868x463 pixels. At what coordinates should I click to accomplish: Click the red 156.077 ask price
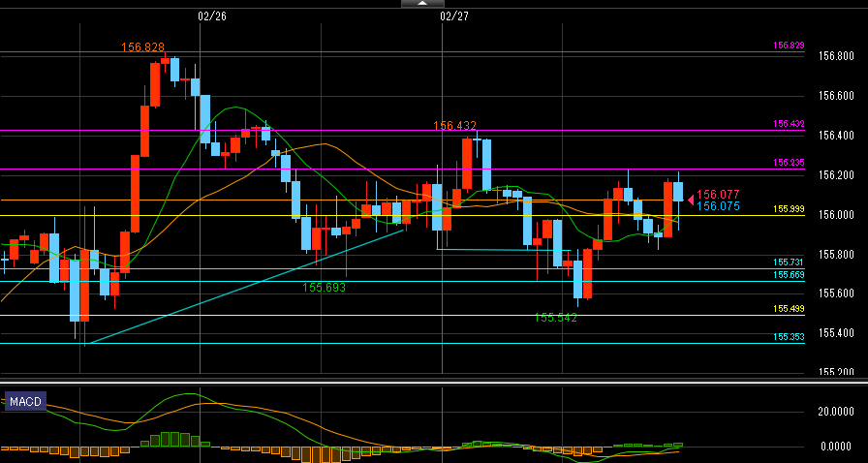[718, 195]
